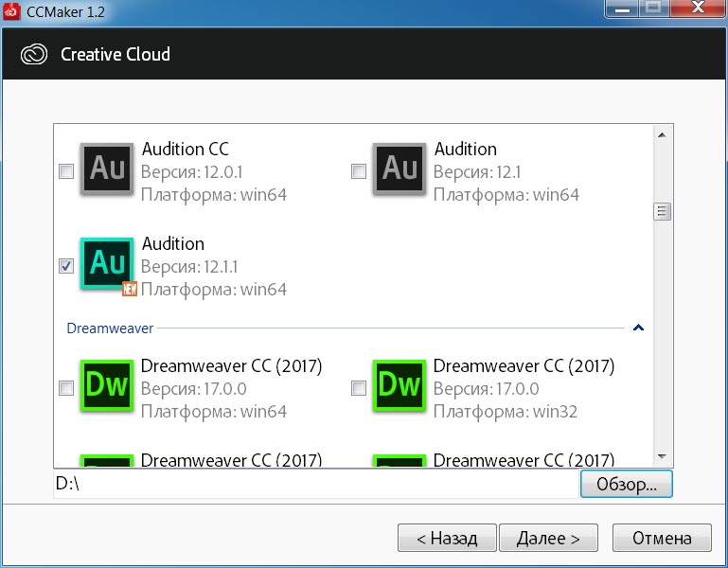The image size is (728, 568).
Task: Click the D:\ path input field
Action: (x=316, y=484)
